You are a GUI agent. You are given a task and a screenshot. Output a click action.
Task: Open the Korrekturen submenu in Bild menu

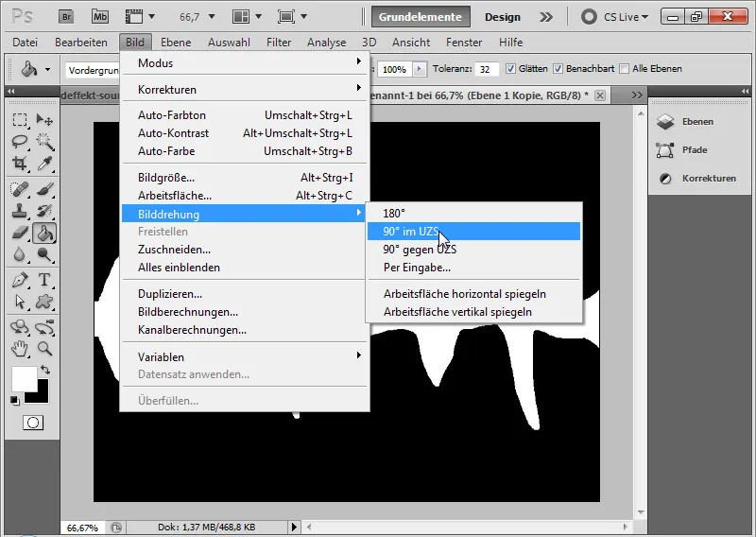pyautogui.click(x=245, y=89)
